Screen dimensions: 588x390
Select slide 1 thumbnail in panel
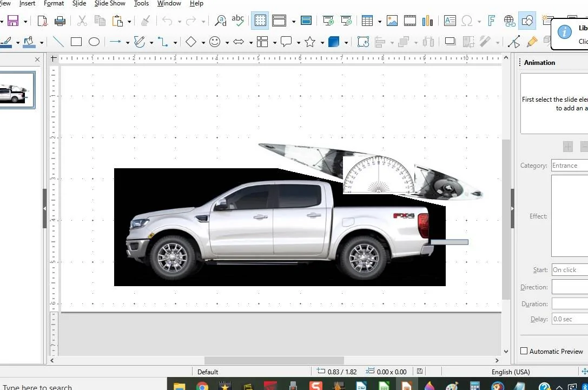17,90
